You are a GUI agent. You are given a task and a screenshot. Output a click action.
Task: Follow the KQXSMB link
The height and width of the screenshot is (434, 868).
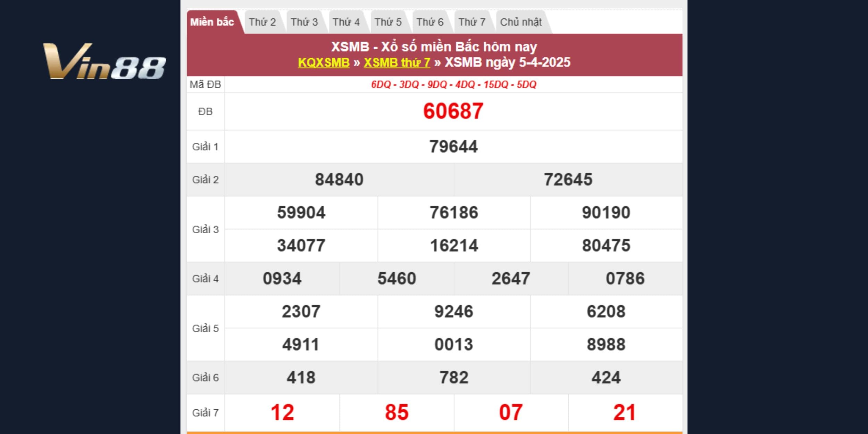coord(324,62)
